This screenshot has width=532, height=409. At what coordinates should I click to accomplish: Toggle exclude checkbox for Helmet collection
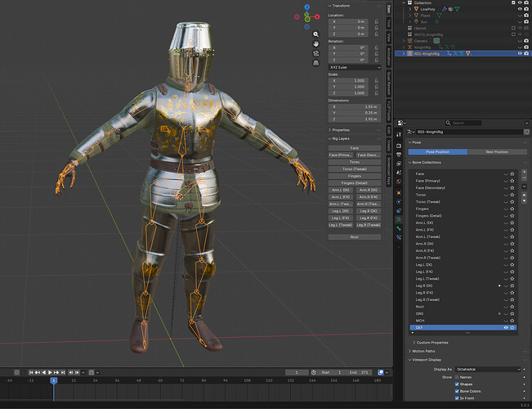click(513, 28)
